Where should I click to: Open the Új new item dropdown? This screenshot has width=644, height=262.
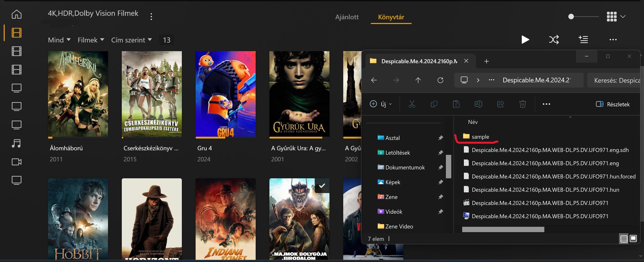pos(381,104)
